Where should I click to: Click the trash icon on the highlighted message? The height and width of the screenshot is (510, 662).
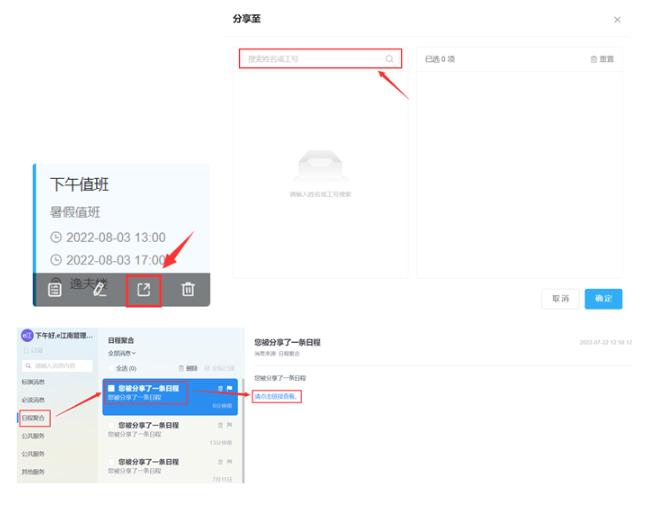(x=220, y=388)
